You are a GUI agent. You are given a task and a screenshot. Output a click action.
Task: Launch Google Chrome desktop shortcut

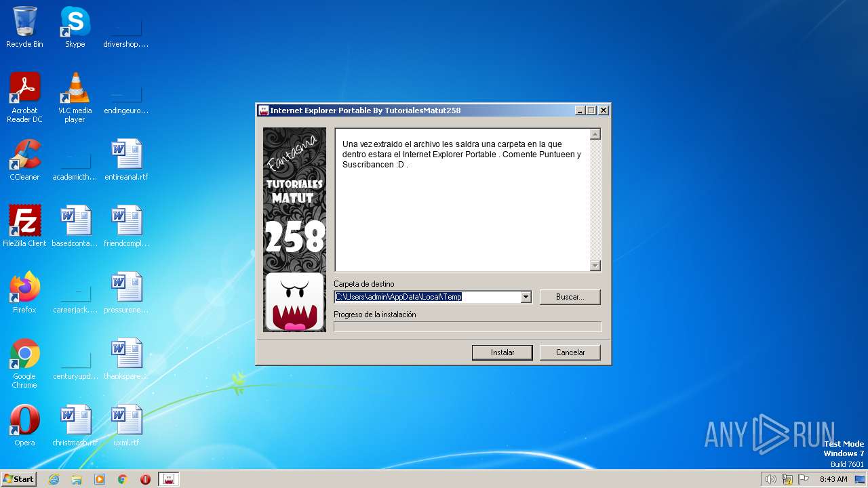pos(24,363)
